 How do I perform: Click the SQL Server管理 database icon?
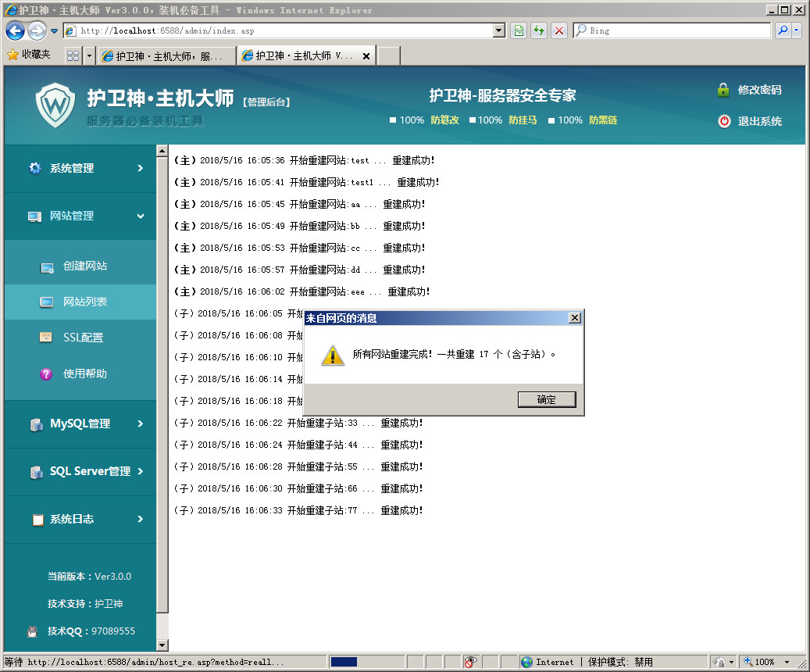[36, 473]
